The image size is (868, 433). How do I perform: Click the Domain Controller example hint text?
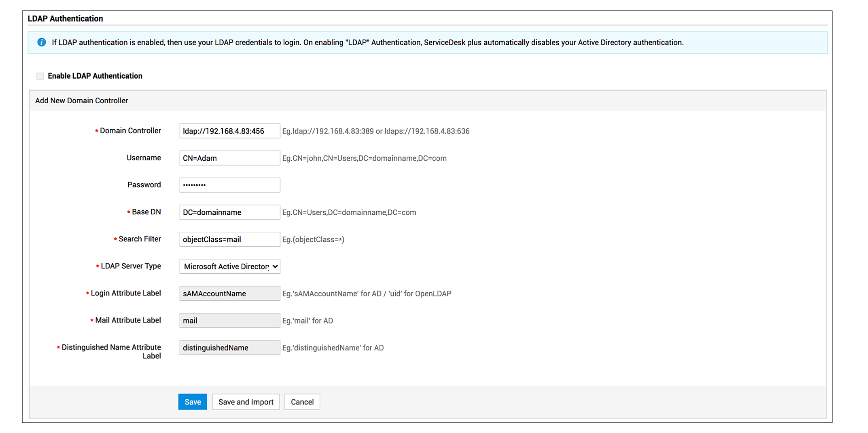click(376, 131)
